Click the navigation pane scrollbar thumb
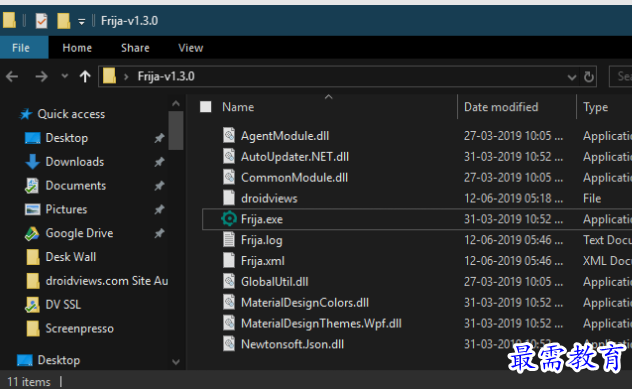 point(176,131)
